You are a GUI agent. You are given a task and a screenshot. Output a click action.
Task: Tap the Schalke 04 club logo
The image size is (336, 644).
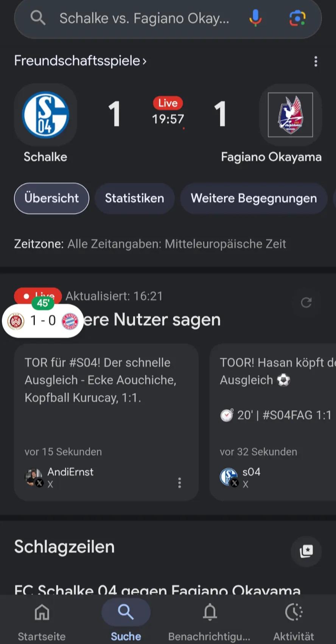coord(45,115)
